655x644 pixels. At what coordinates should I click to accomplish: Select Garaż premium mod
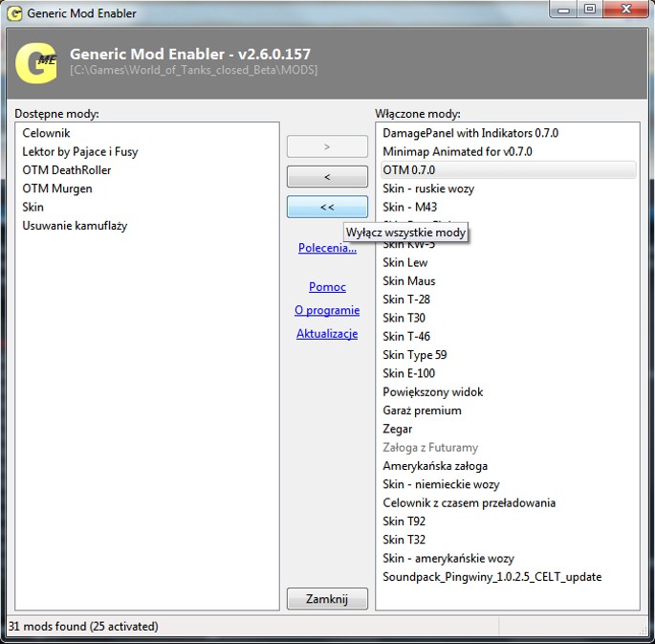coord(422,411)
